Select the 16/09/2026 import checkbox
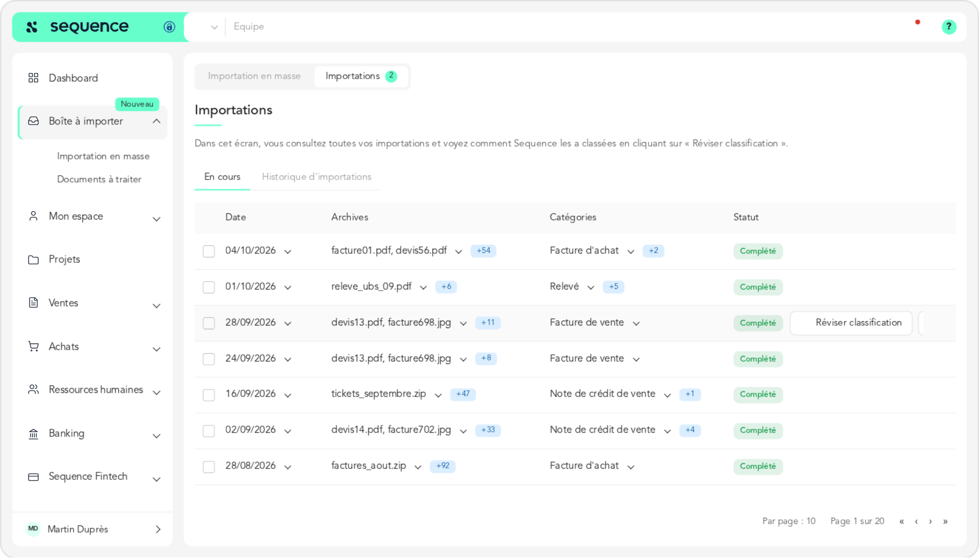Screen dimensions: 979x560 pos(208,395)
